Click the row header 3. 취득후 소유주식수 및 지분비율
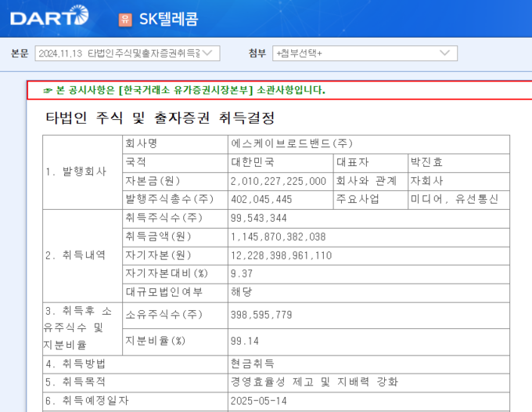Viewport: 532px width, 412px height. [77, 327]
